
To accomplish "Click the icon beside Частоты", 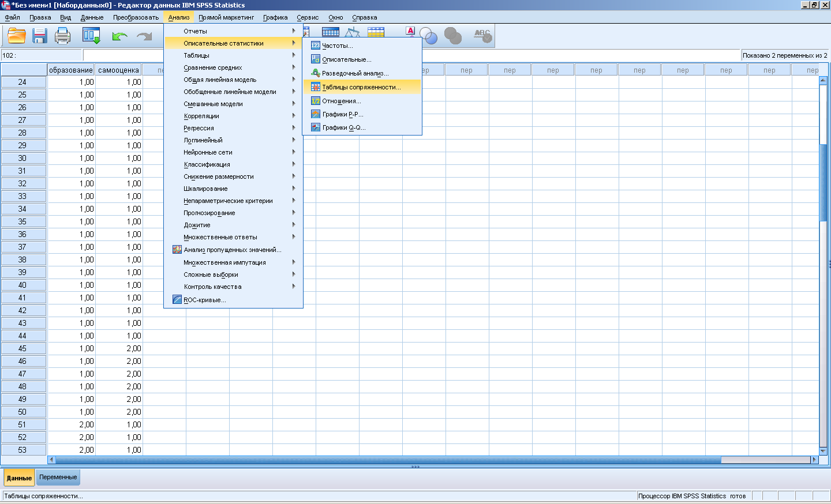I will pos(316,46).
